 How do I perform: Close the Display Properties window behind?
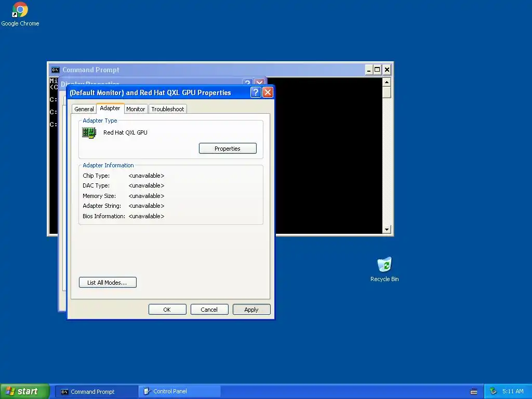[x=259, y=82]
